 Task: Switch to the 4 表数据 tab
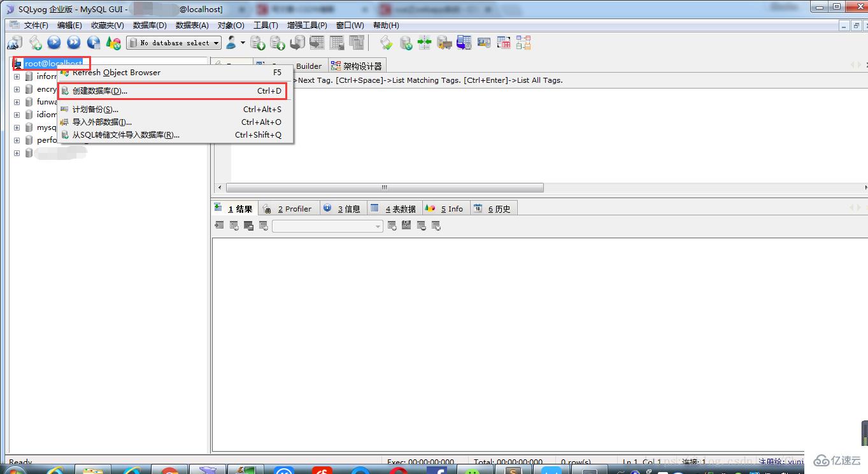click(x=394, y=208)
